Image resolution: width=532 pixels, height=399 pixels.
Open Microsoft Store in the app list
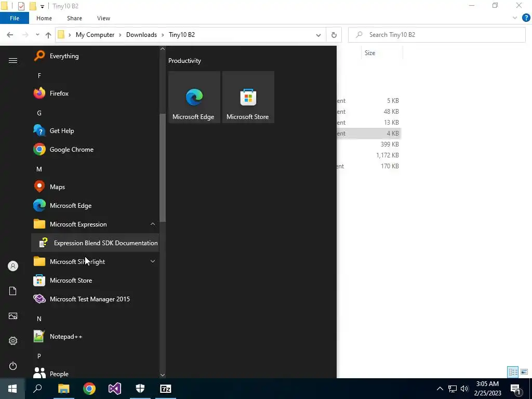click(x=95, y=280)
